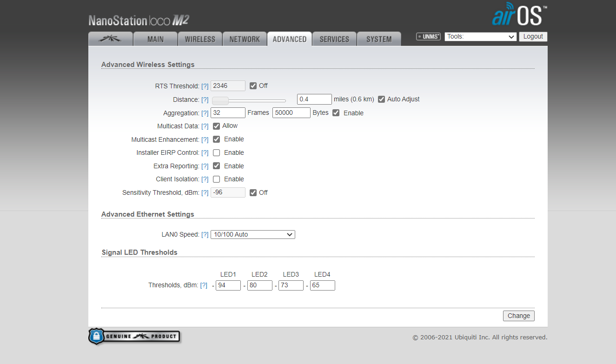
Task: Switch to the SERVICES tab
Action: [334, 39]
